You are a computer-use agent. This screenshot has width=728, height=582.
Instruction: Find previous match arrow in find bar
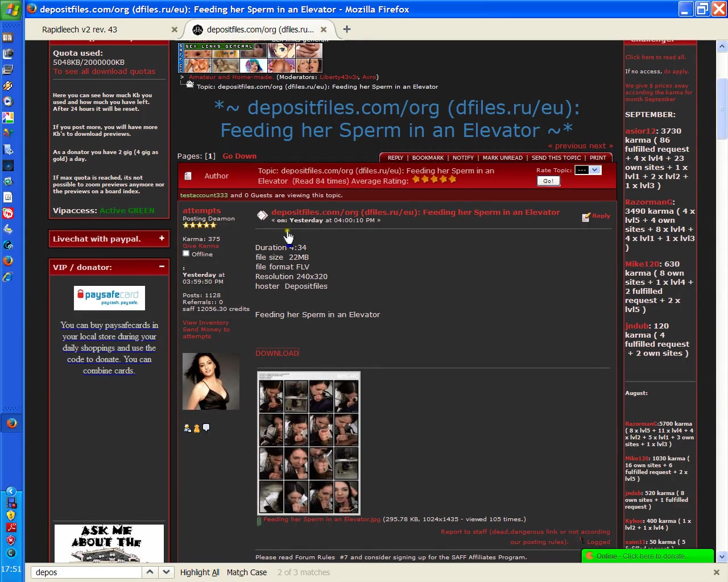tap(150, 572)
